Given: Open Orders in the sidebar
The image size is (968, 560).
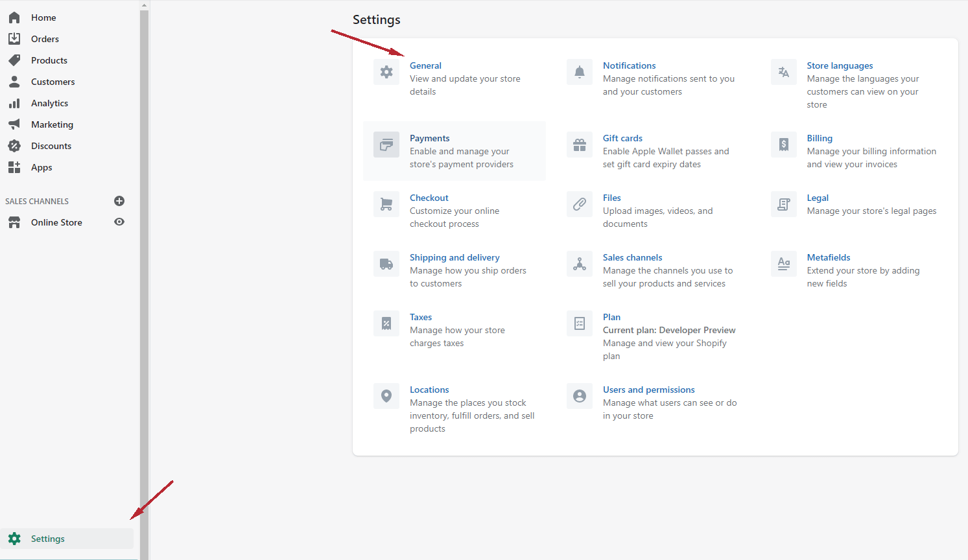Looking at the screenshot, I should click(x=45, y=39).
